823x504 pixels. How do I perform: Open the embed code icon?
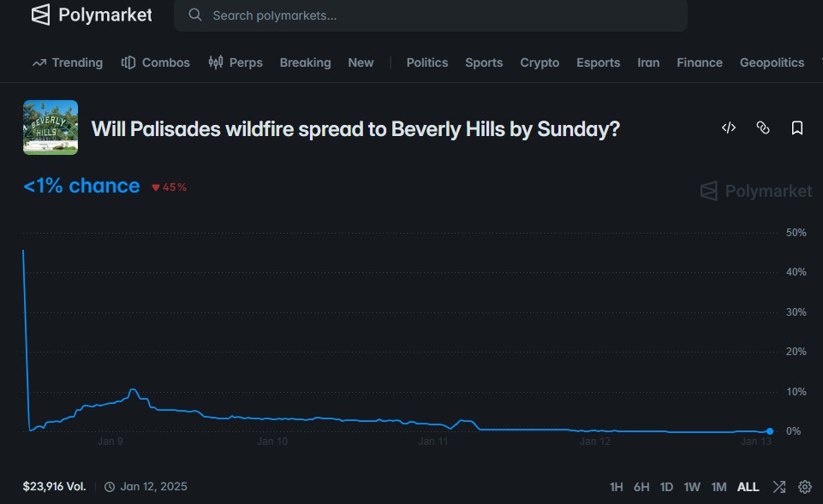click(x=729, y=128)
